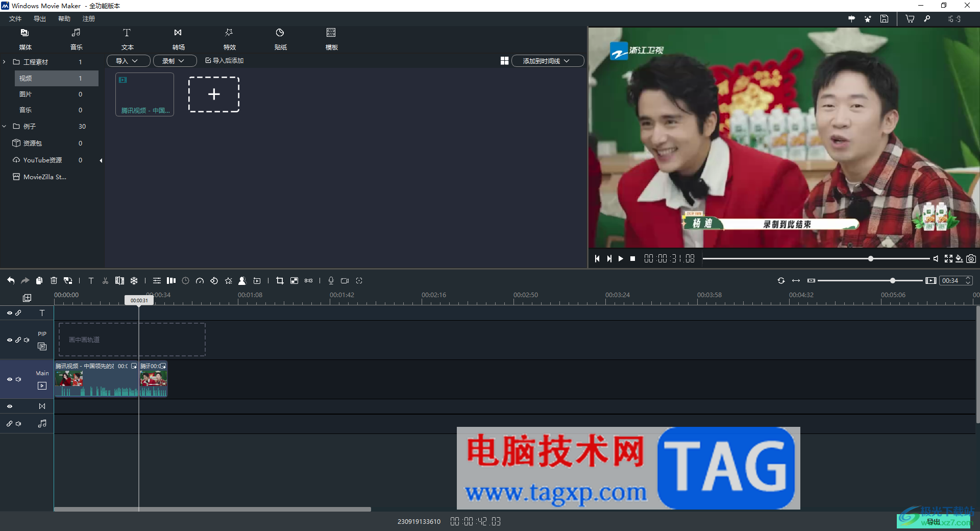Open the shopping cart icon
Image resolution: width=980 pixels, height=531 pixels.
pos(910,19)
